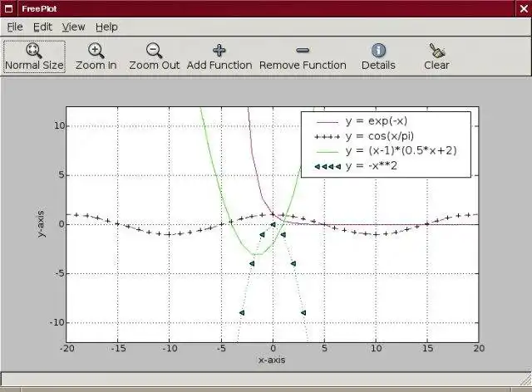Click the x tick label 20
The width and height of the screenshot is (532, 392).
(x=479, y=348)
